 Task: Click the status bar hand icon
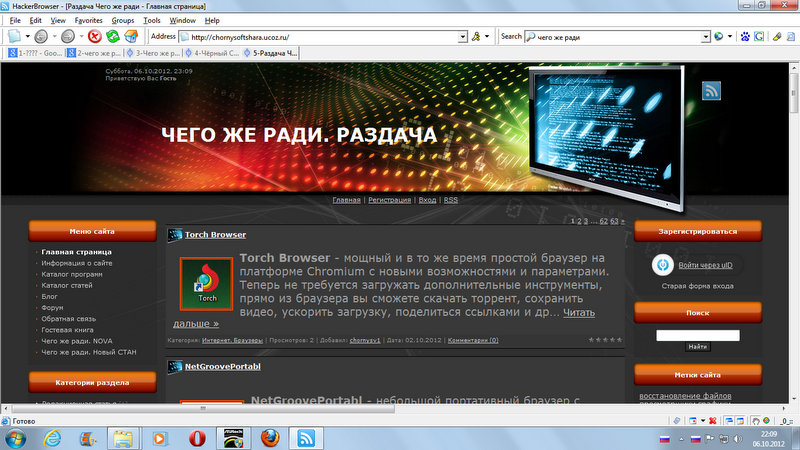pos(756,421)
